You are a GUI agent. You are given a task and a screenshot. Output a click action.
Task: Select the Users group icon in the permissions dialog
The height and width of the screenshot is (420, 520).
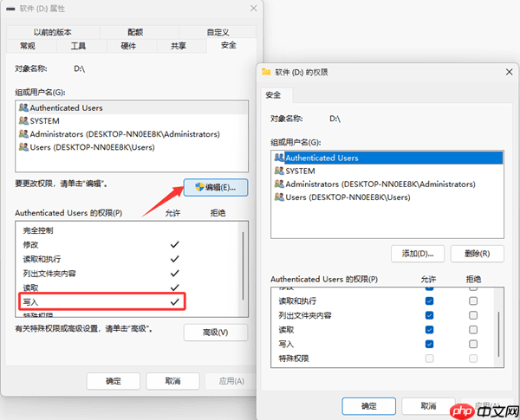tap(279, 197)
